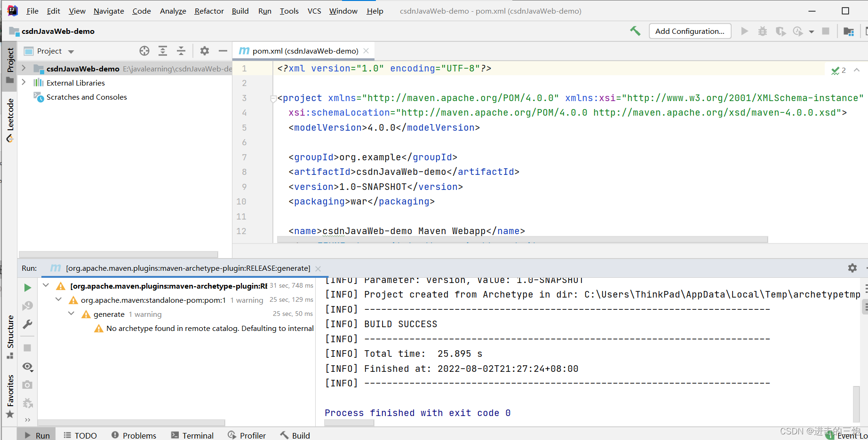Toggle the Structure tool window sidebar button
The image size is (868, 440).
point(10,337)
